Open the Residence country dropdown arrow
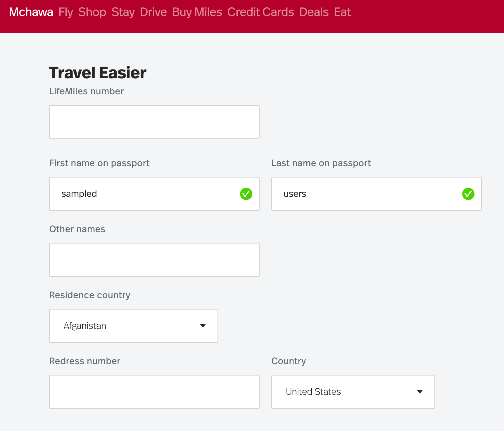The height and width of the screenshot is (431, 504). (x=203, y=326)
